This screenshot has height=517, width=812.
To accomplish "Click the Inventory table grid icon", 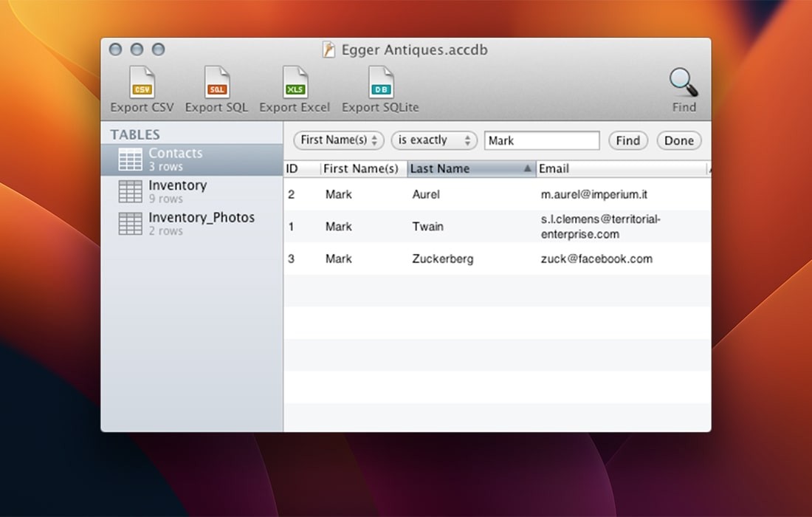I will 130,191.
